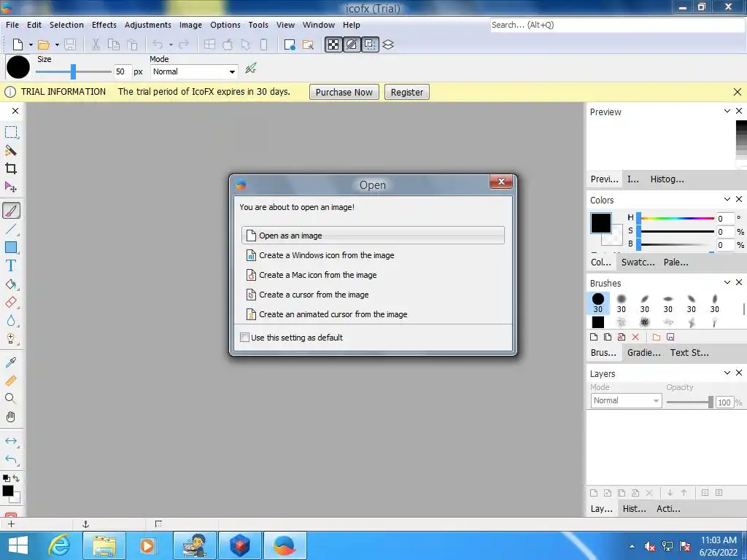Open the Adjustments menu
This screenshot has height=560, width=747.
pos(147,25)
